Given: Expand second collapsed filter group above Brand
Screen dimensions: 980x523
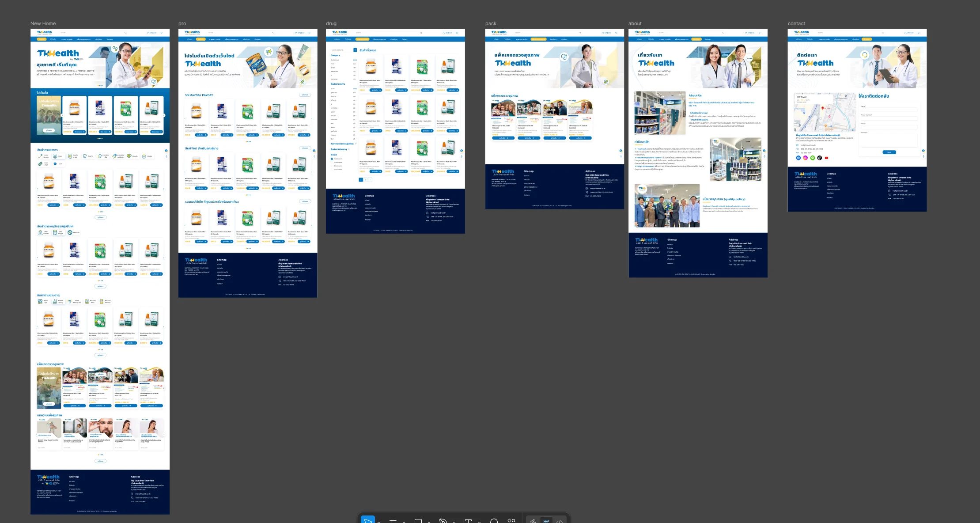Looking at the screenshot, I should [340, 149].
